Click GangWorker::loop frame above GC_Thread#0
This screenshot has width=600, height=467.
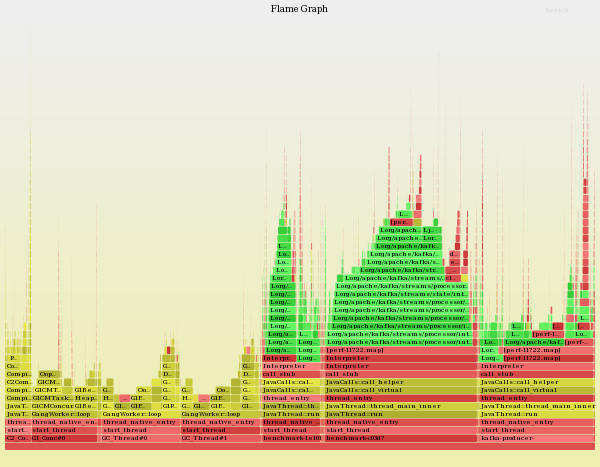pos(140,414)
